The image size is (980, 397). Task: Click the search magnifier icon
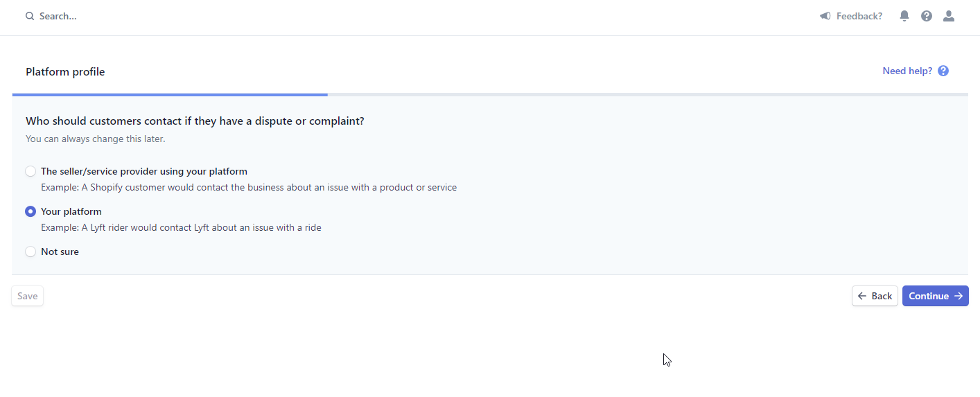30,16
